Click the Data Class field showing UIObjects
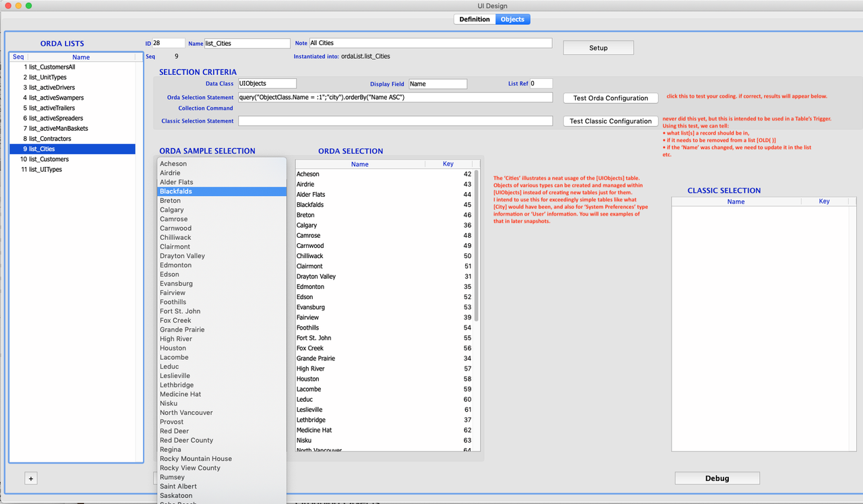 (x=267, y=83)
